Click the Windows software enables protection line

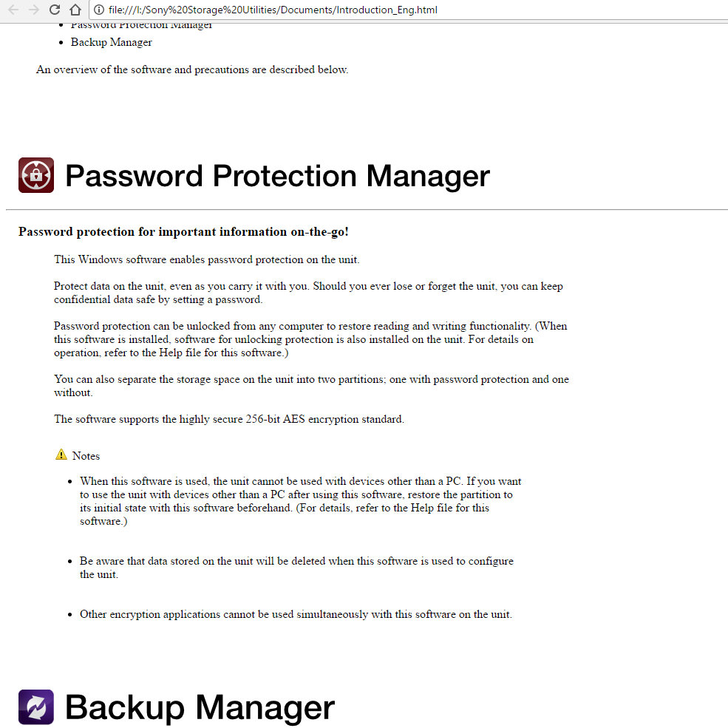207,259
